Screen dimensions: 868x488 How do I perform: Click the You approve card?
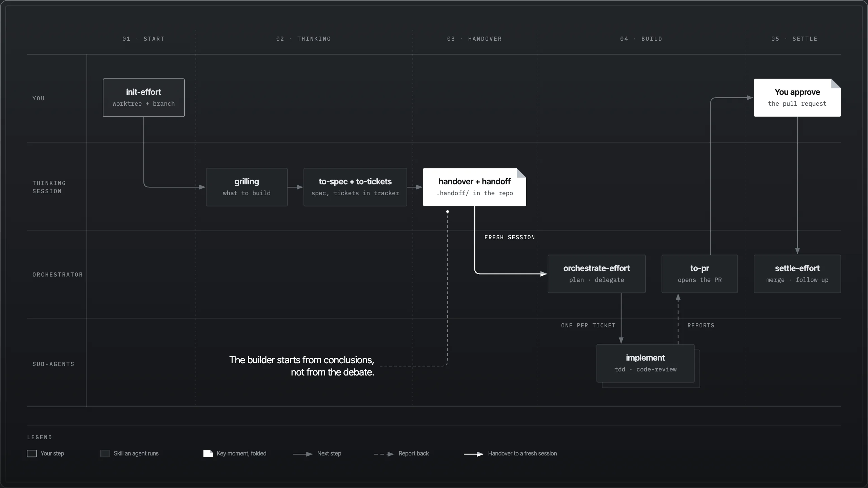[797, 98]
